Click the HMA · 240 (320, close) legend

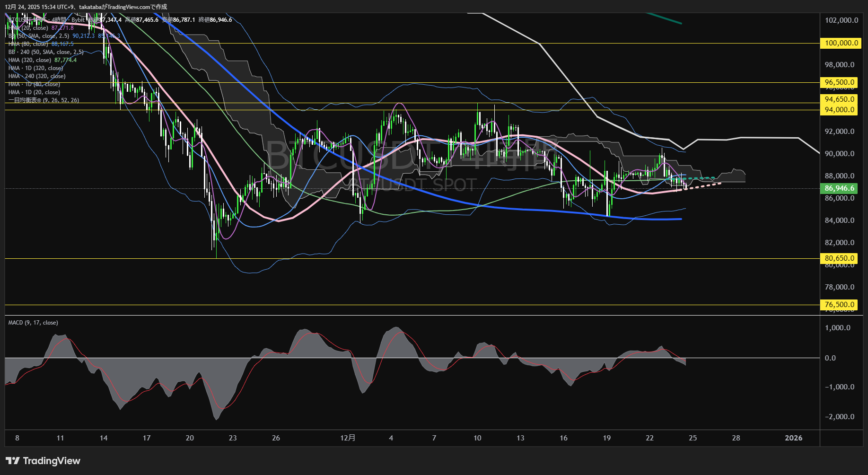[x=37, y=76]
